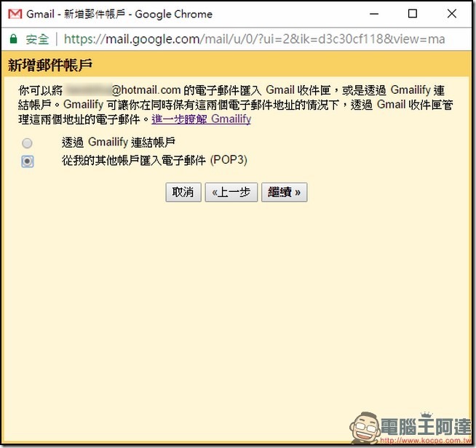Maximize the Chrome window
The image size is (476, 448).
(412, 14)
